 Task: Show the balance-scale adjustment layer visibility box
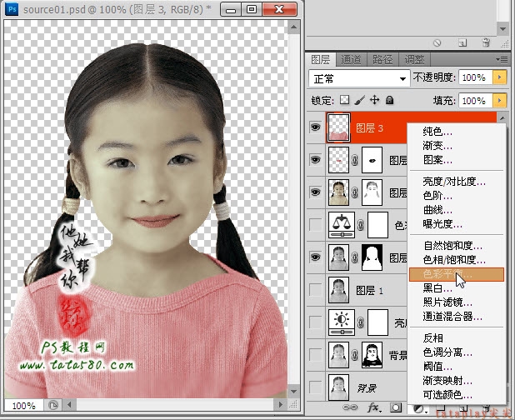point(315,225)
